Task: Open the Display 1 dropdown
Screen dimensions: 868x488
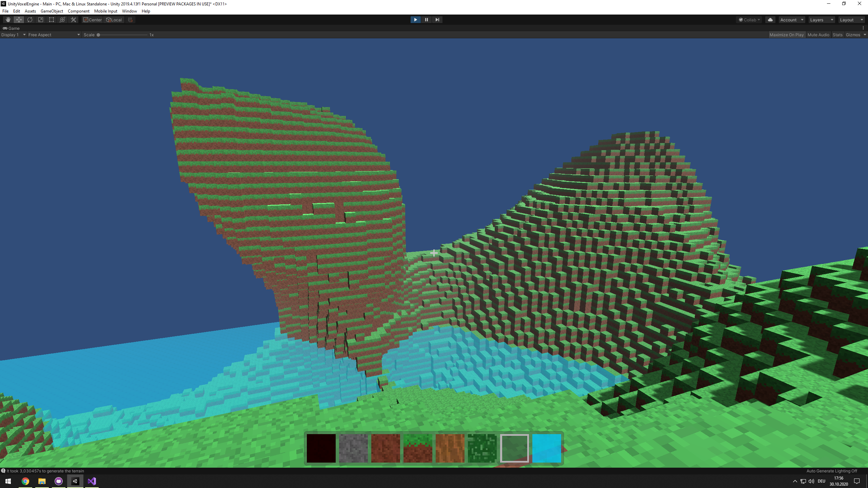Action: [14, 35]
